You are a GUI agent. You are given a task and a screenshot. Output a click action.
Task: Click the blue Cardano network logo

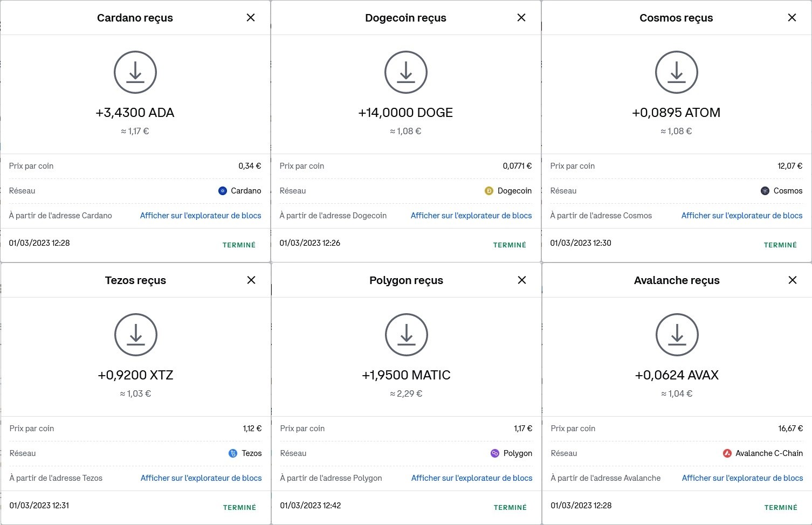click(222, 191)
